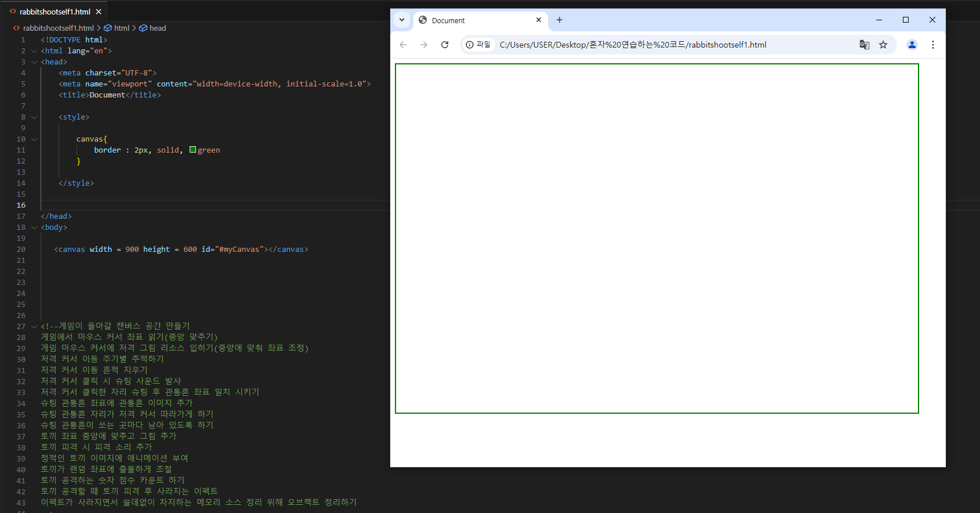Click the lang="en" attribute on line 2
This screenshot has height=513, width=980.
88,51
